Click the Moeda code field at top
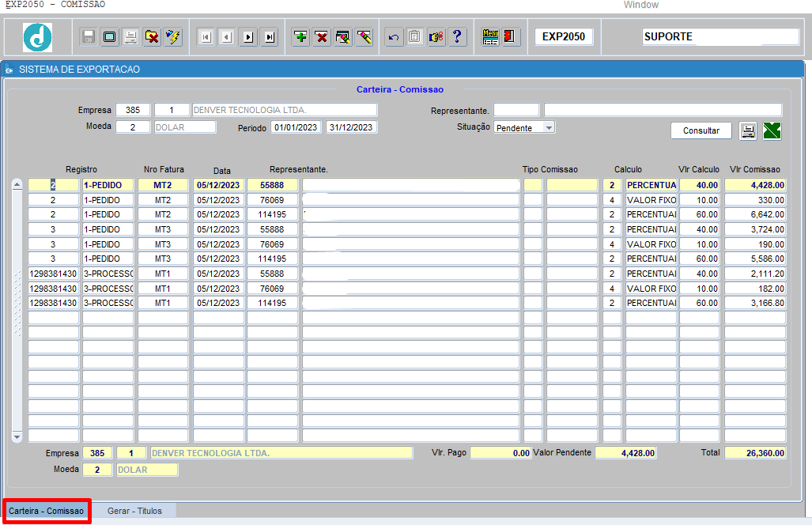This screenshot has width=812, height=525. click(x=133, y=127)
